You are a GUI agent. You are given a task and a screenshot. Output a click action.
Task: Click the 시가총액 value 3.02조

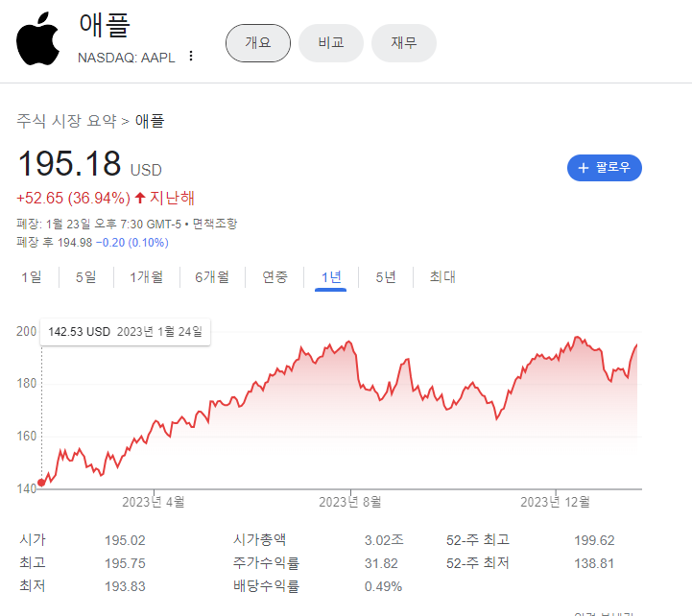tap(384, 540)
